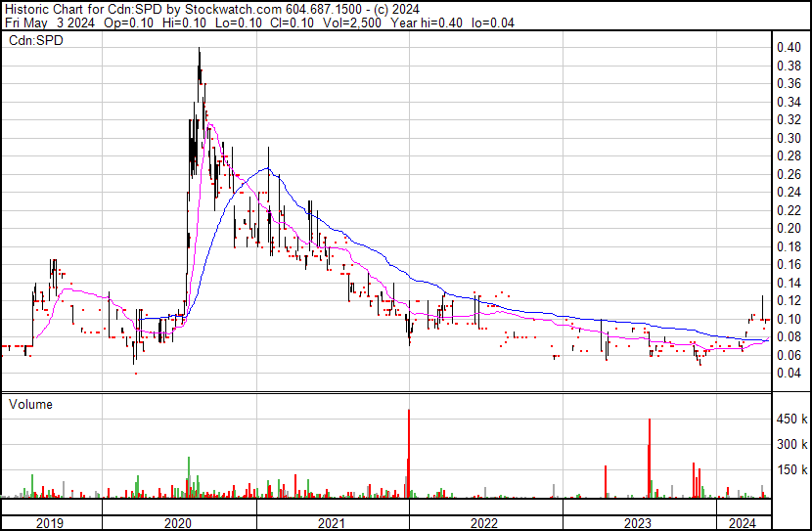
Task: Click the 0.12 price axis label
Action: click(789, 300)
